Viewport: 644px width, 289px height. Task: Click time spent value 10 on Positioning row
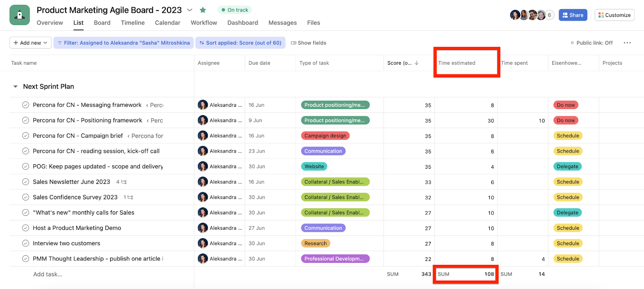coord(542,120)
